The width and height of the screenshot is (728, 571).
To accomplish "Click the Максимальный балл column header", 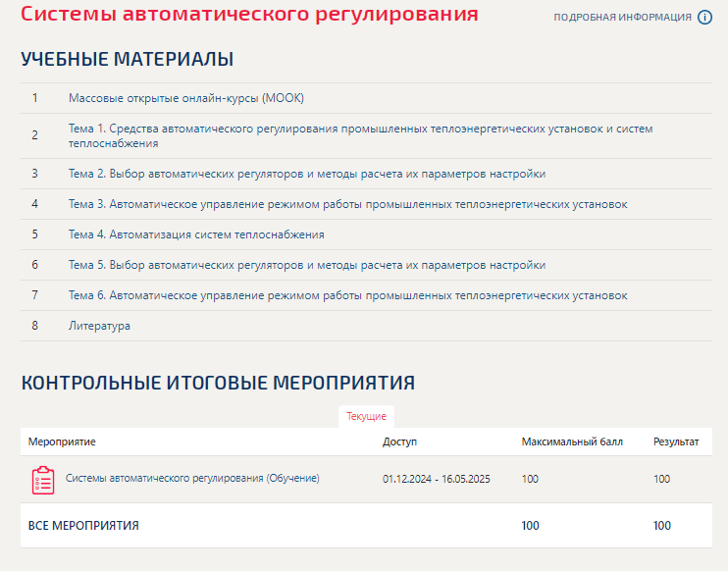I will pos(571,441).
